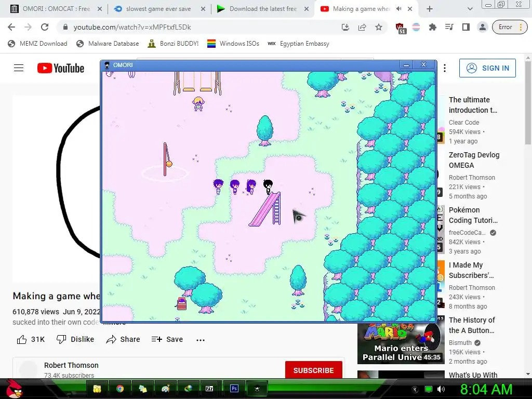
Task: Open Photoshop from the taskbar
Action: (x=234, y=389)
